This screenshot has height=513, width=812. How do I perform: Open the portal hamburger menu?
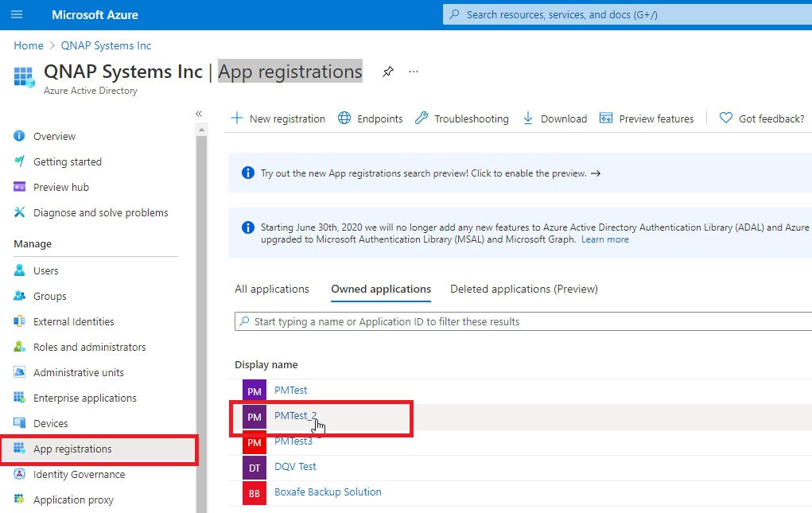click(x=17, y=14)
